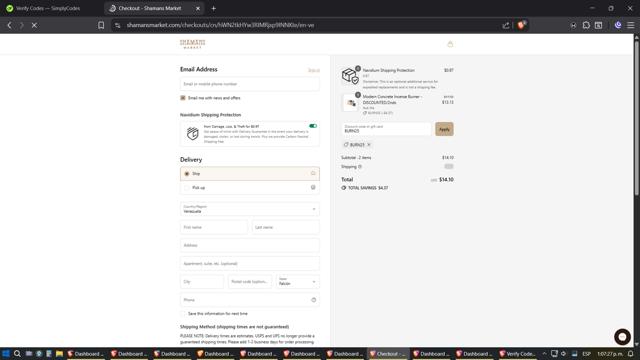Go back to the previous page
Image resolution: width=640 pixels, height=360 pixels.
pyautogui.click(x=9, y=25)
